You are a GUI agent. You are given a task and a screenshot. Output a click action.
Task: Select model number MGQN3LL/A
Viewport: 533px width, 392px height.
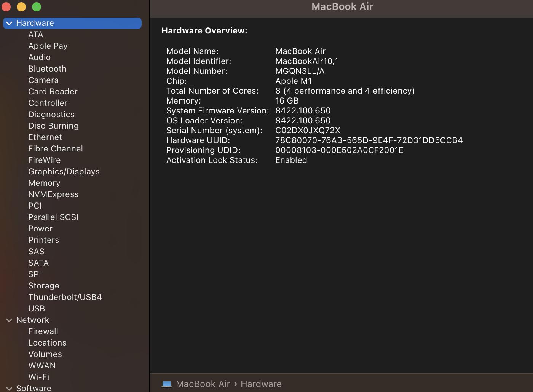coord(300,71)
